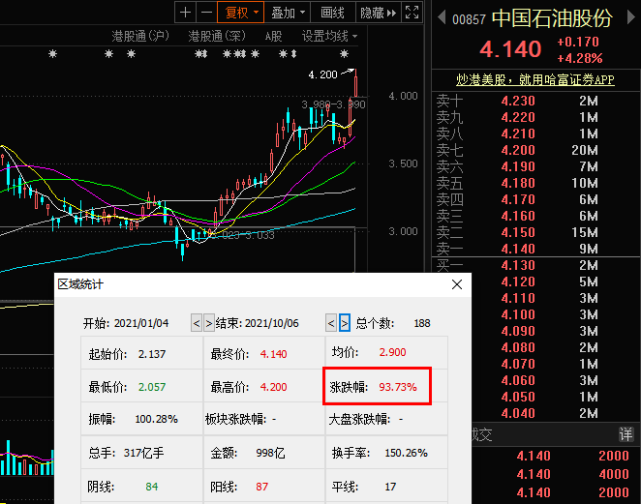This screenshot has height=504, width=641.
Task: Click the 阳线 87 count
Action: click(262, 486)
